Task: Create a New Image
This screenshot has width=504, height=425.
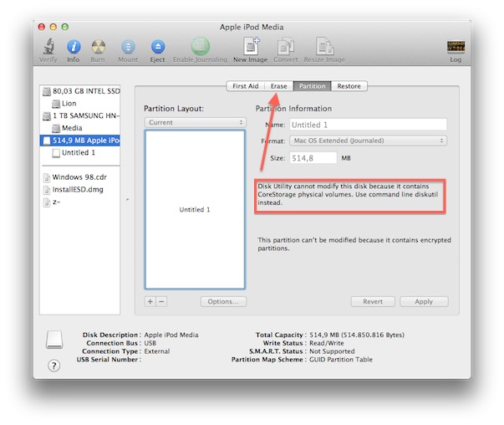Action: 251,46
